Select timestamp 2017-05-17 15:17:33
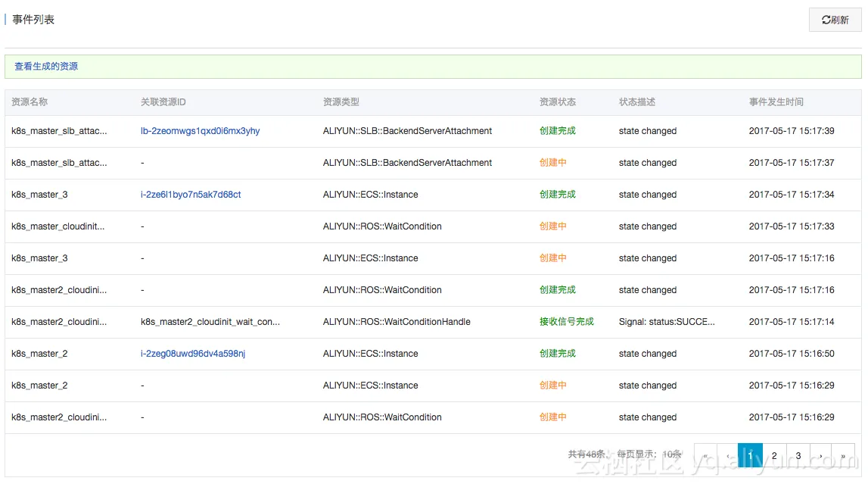 [x=792, y=226]
